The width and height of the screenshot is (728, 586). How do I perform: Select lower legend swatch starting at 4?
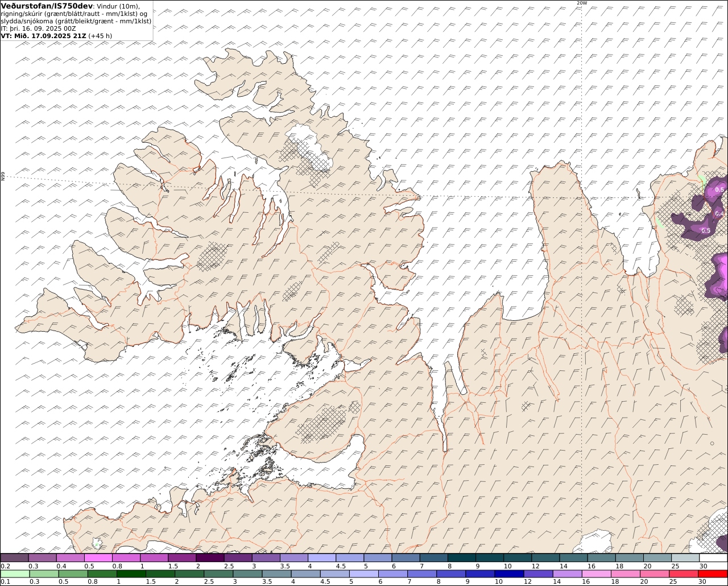coord(305,573)
